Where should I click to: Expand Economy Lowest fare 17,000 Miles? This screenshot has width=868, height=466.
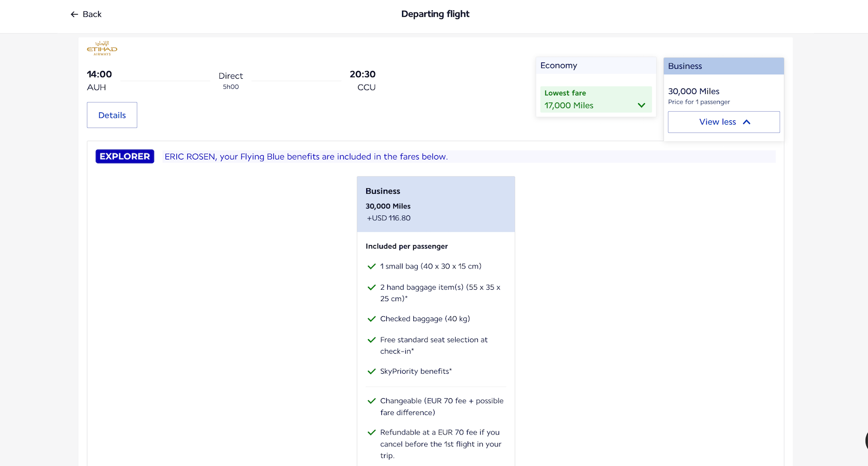[x=596, y=100]
